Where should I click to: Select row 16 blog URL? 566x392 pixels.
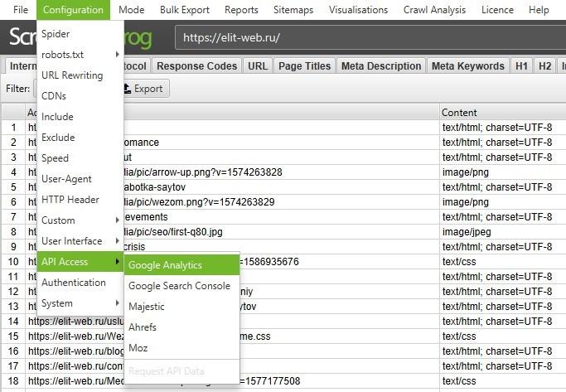233,351
